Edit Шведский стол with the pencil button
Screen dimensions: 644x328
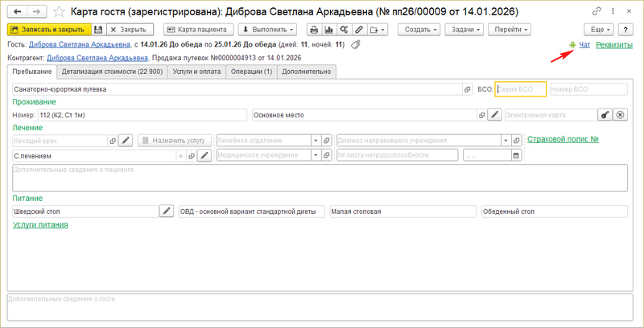point(167,211)
